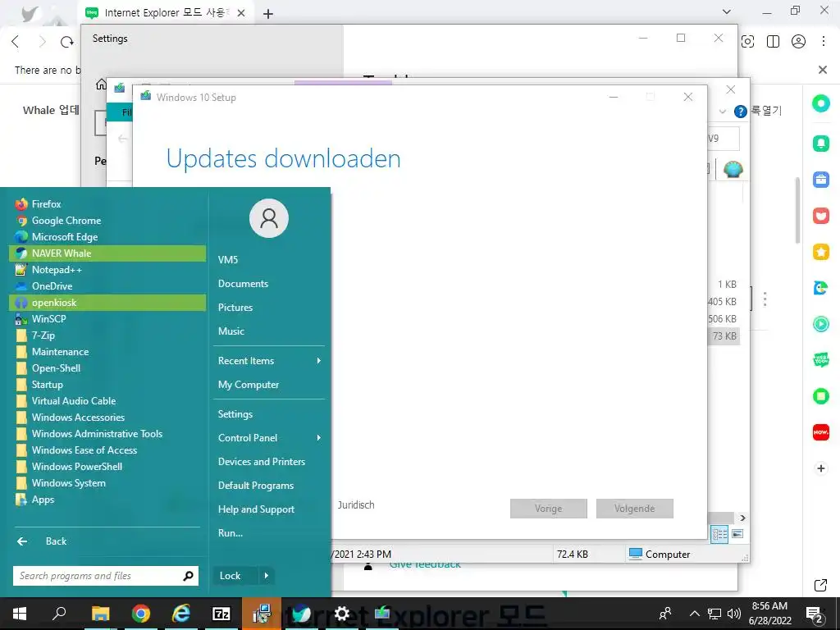This screenshot has width=840, height=630.
Task: Open Default Programs
Action: [x=269, y=486]
